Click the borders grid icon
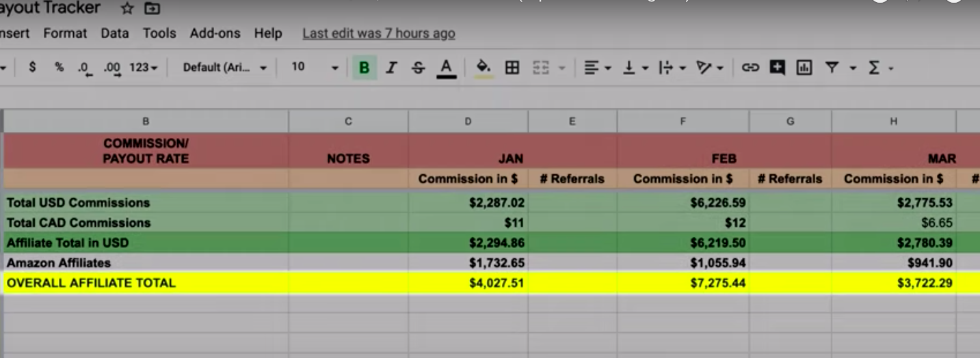Image resolution: width=980 pixels, height=358 pixels. pyautogui.click(x=512, y=68)
